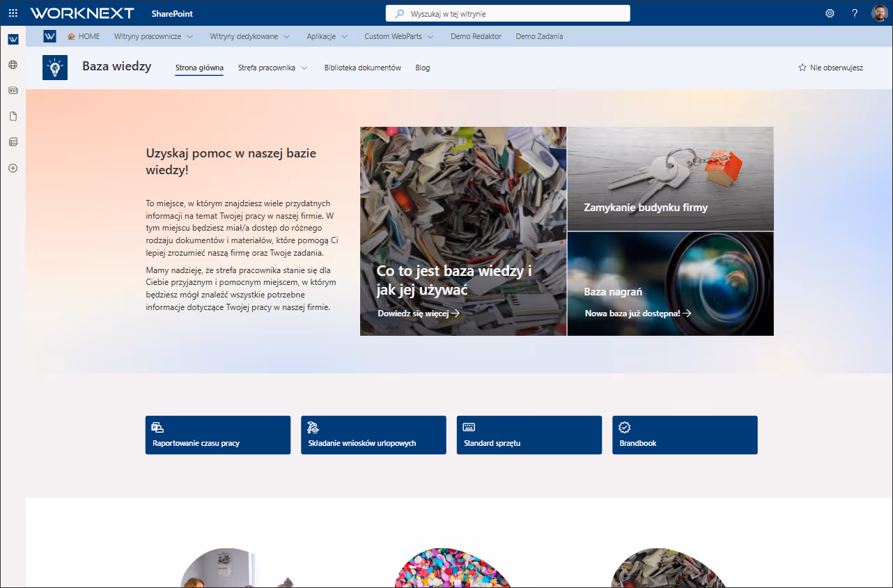The image size is (893, 588).
Task: Click the star icon beside Nie obserwujesz
Action: [802, 68]
